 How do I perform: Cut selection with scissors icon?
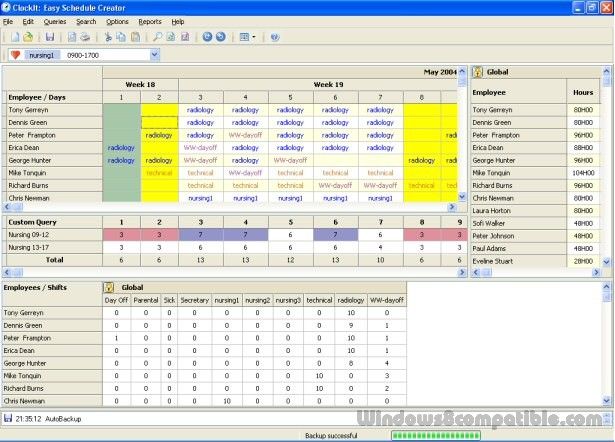point(108,37)
